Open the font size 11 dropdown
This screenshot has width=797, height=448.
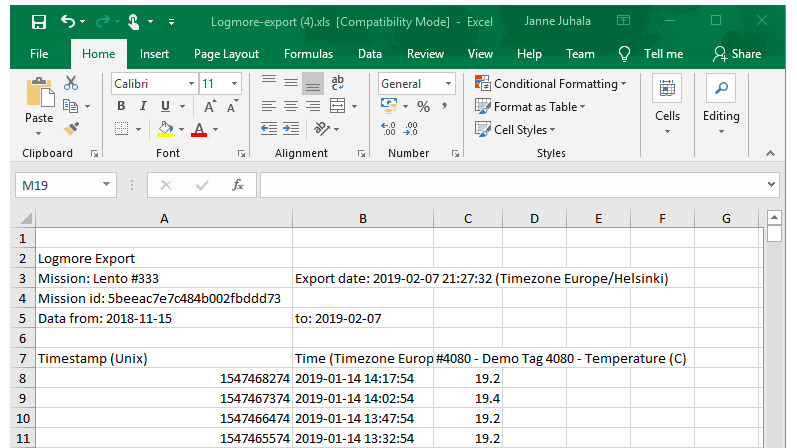click(234, 84)
